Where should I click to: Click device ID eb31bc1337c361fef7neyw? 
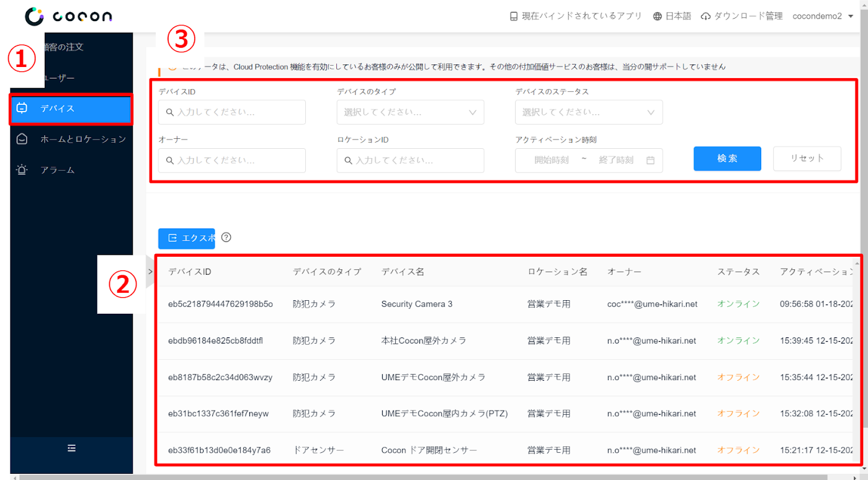click(218, 414)
